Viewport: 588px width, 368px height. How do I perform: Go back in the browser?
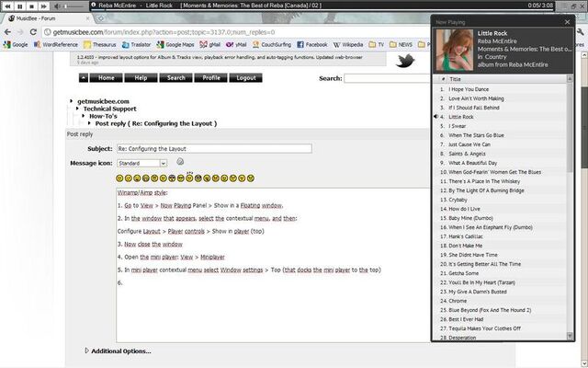tap(7, 32)
